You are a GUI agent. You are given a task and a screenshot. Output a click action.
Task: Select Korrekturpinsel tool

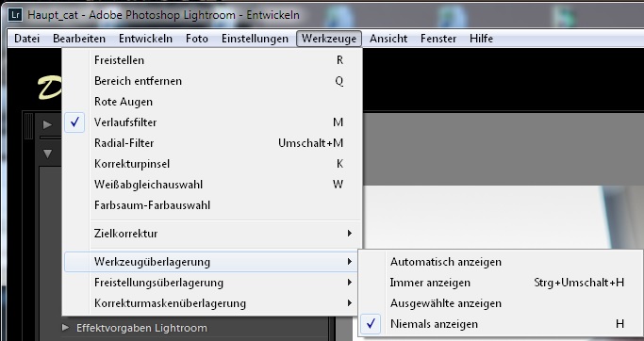[212, 164]
